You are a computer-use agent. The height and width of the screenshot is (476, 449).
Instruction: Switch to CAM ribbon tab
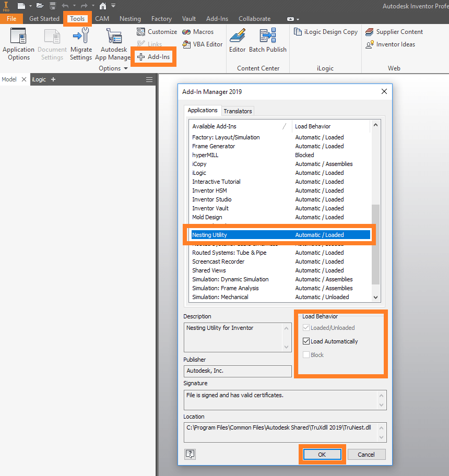(102, 18)
